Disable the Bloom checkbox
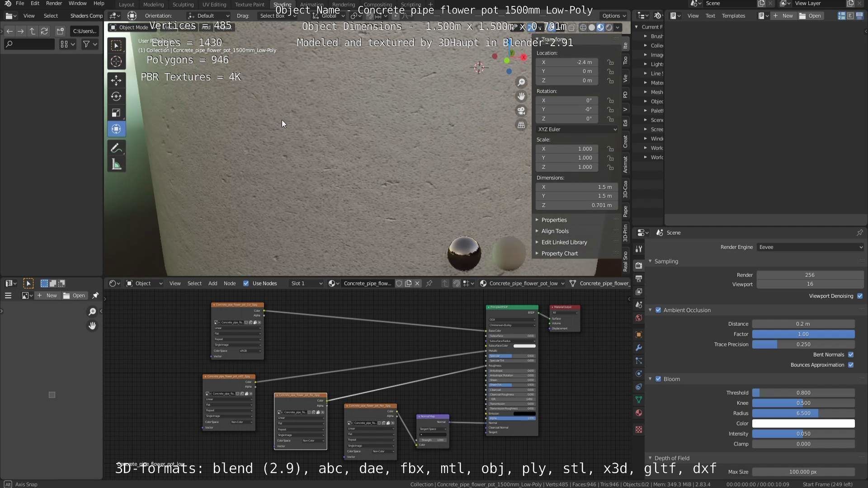This screenshot has height=488, width=868. [x=658, y=379]
